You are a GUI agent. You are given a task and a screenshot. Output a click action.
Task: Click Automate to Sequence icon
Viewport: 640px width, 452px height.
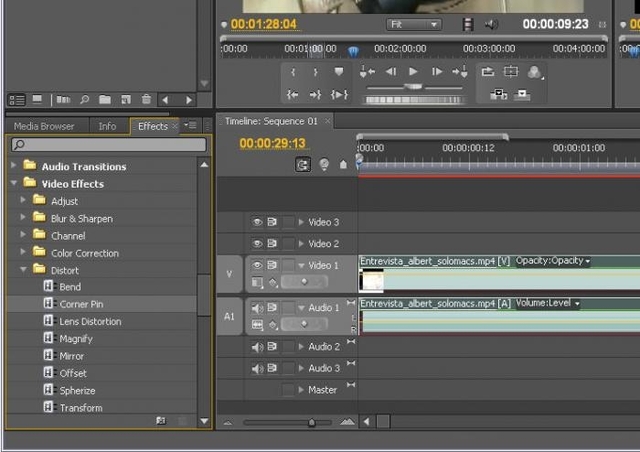pyautogui.click(x=63, y=100)
